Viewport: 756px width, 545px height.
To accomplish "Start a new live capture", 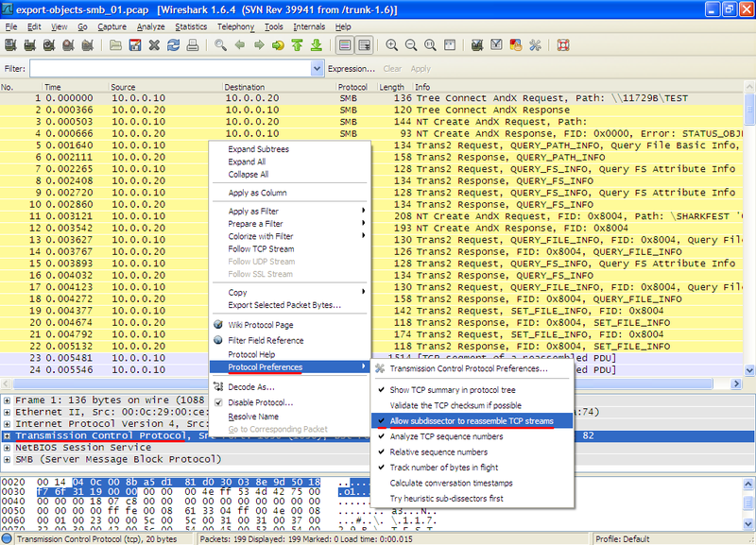I will [x=49, y=45].
